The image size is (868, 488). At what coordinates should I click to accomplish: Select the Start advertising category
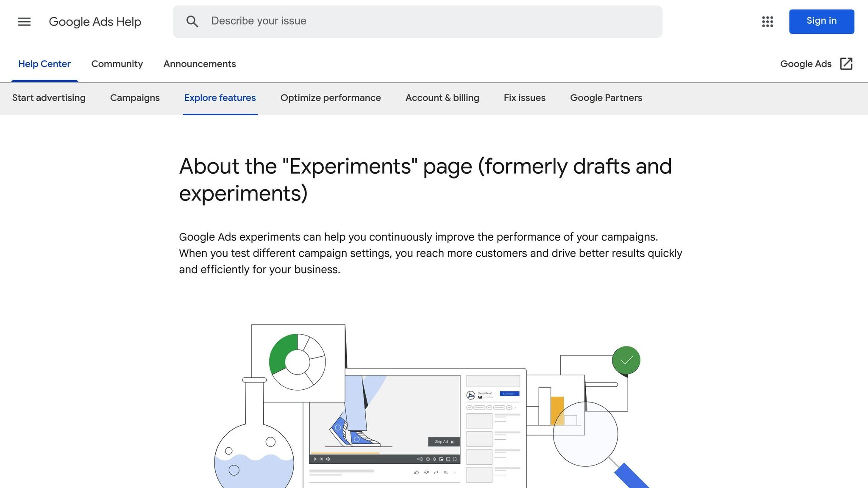[49, 98]
